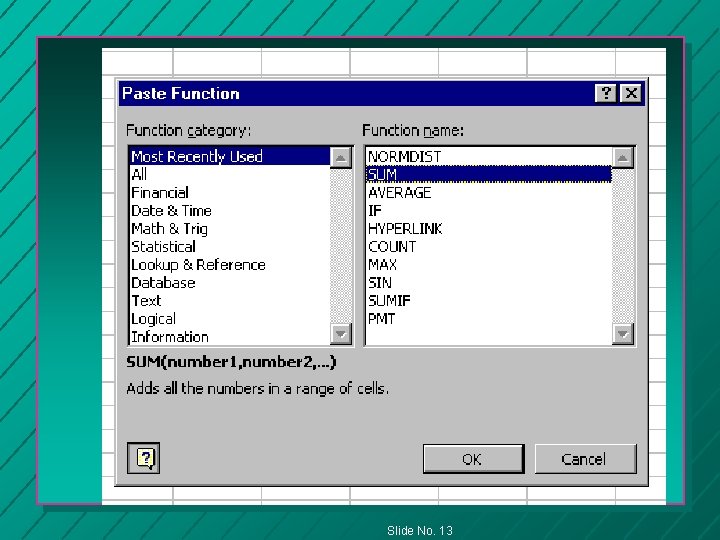Image resolution: width=720 pixels, height=540 pixels.
Task: Select the Text function category
Action: 230,301
